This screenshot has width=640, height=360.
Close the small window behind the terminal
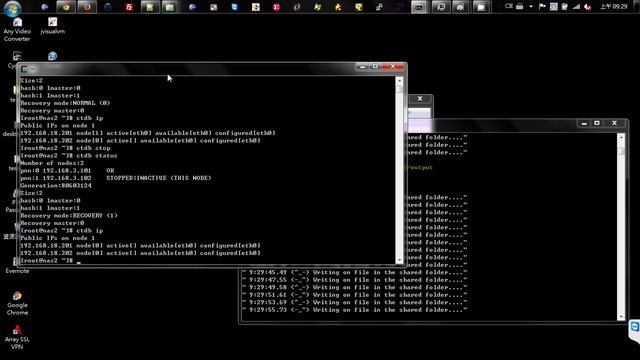420,99
